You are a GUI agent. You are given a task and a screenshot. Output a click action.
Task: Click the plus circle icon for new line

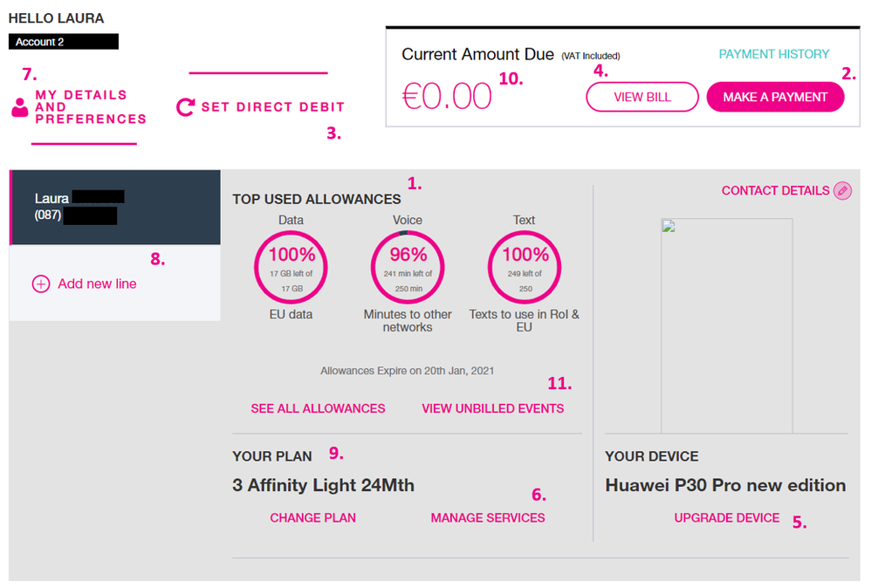click(x=40, y=284)
